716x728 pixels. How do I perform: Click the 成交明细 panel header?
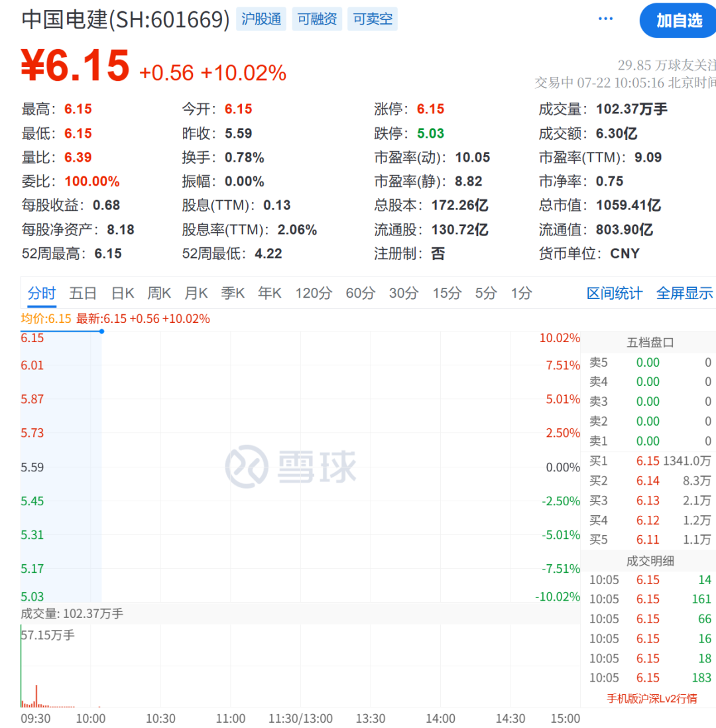click(650, 562)
